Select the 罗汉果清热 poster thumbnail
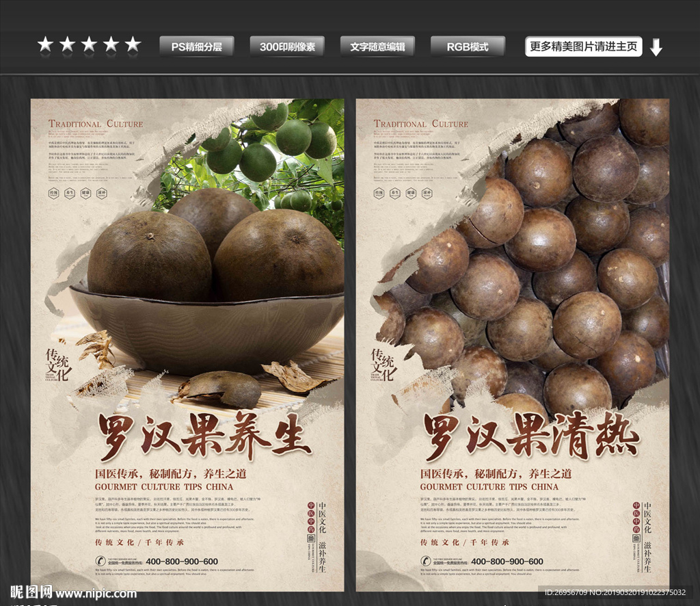This screenshot has width=700, height=606. 513,345
